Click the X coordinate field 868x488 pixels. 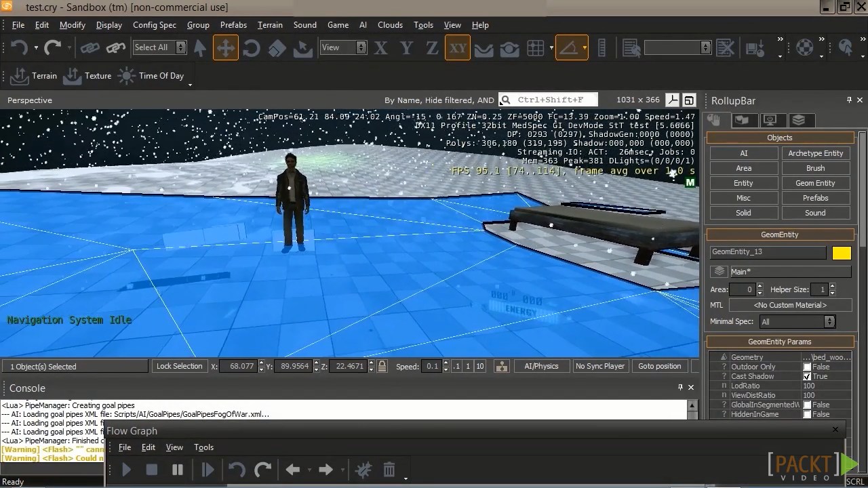point(237,366)
